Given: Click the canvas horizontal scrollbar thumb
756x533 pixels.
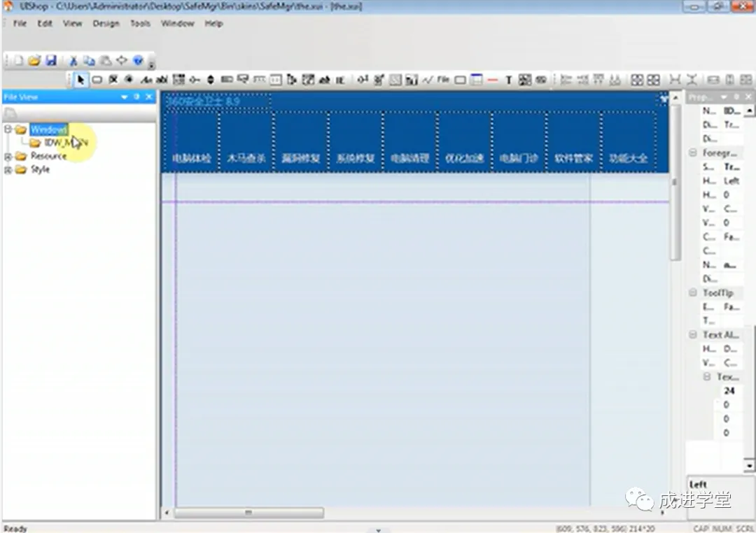Looking at the screenshot, I should tap(248, 513).
